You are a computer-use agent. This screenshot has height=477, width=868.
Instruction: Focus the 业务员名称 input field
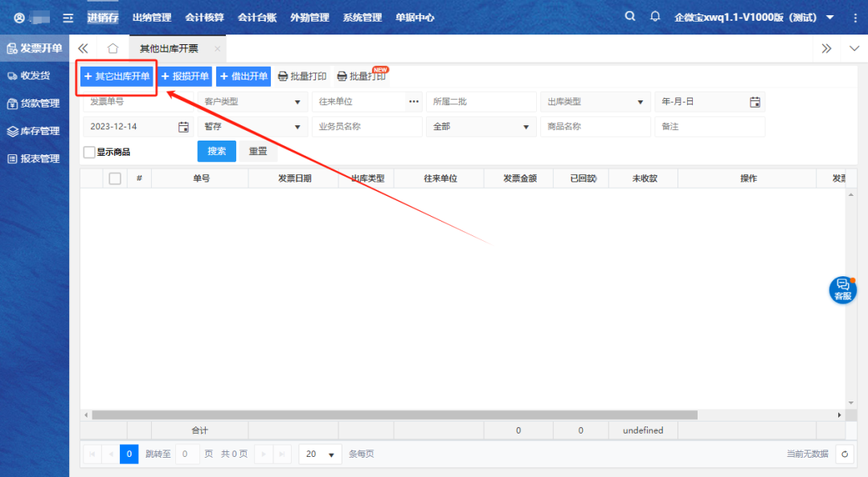pyautogui.click(x=366, y=127)
